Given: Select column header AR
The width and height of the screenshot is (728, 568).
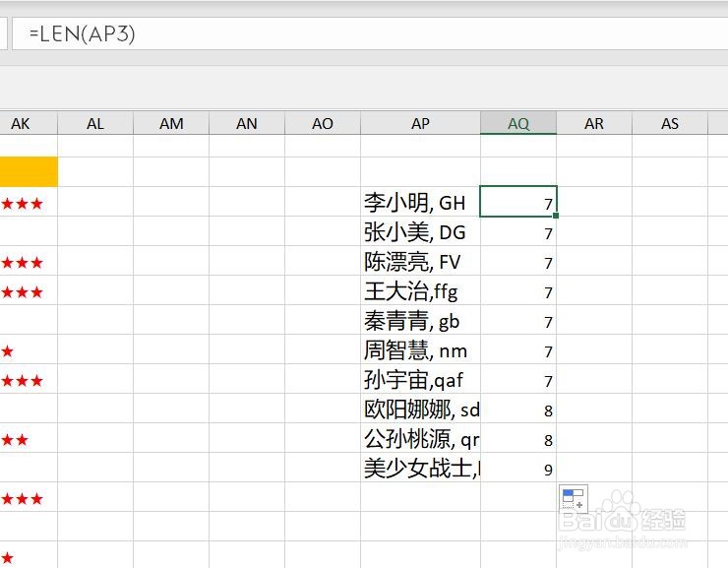Looking at the screenshot, I should [x=594, y=123].
